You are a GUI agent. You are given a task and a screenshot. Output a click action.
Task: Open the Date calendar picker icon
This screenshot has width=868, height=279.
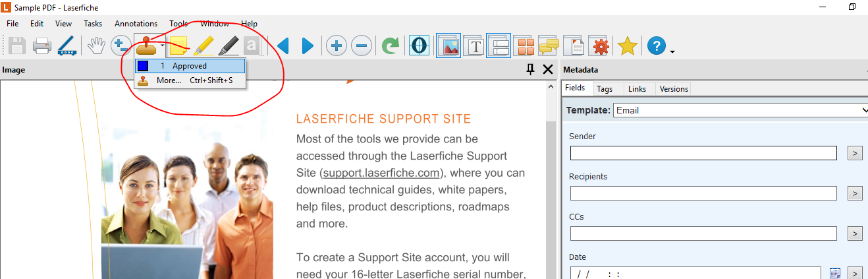click(835, 273)
